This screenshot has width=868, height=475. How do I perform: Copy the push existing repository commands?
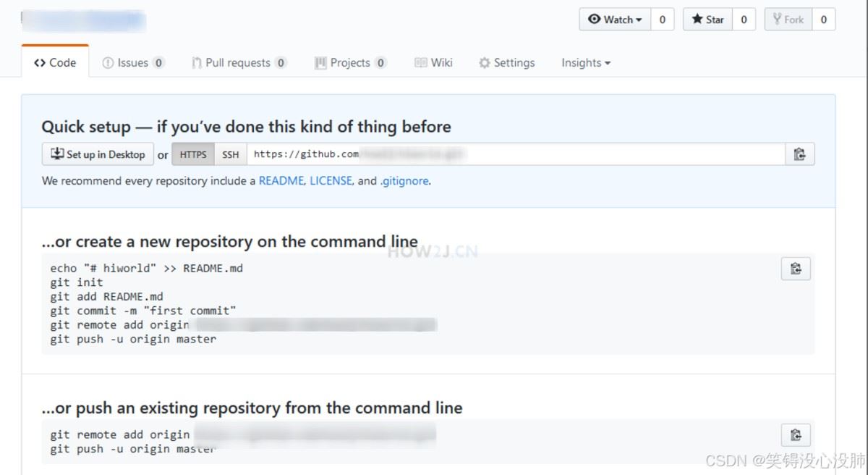(x=796, y=435)
